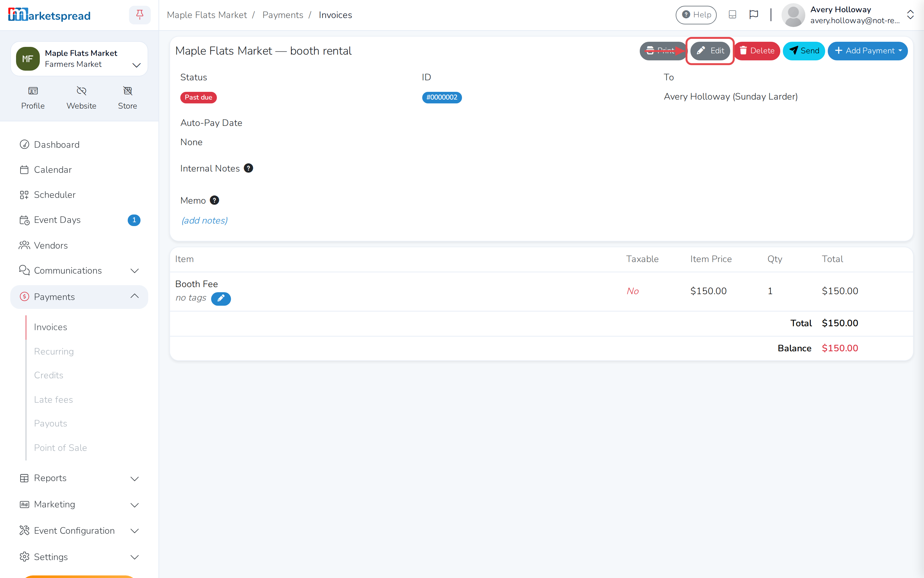Select Point of Sale submenu item
The width and height of the screenshot is (924, 578).
pos(60,448)
